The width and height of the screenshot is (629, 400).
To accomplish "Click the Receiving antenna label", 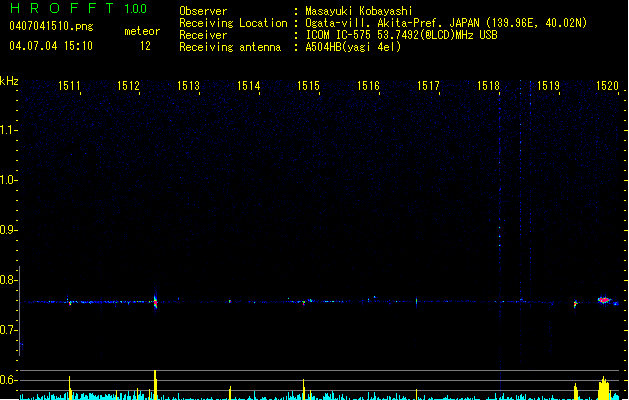I will coord(230,47).
